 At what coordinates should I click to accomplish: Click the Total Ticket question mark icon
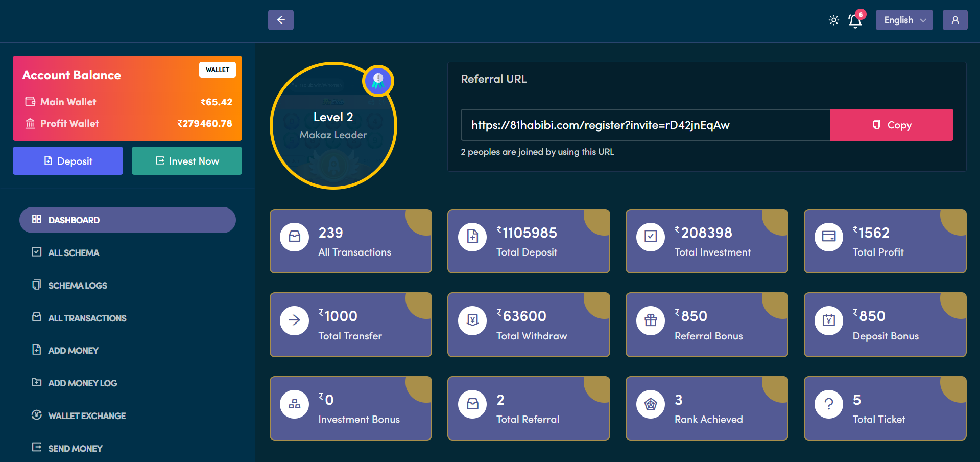[x=828, y=404]
